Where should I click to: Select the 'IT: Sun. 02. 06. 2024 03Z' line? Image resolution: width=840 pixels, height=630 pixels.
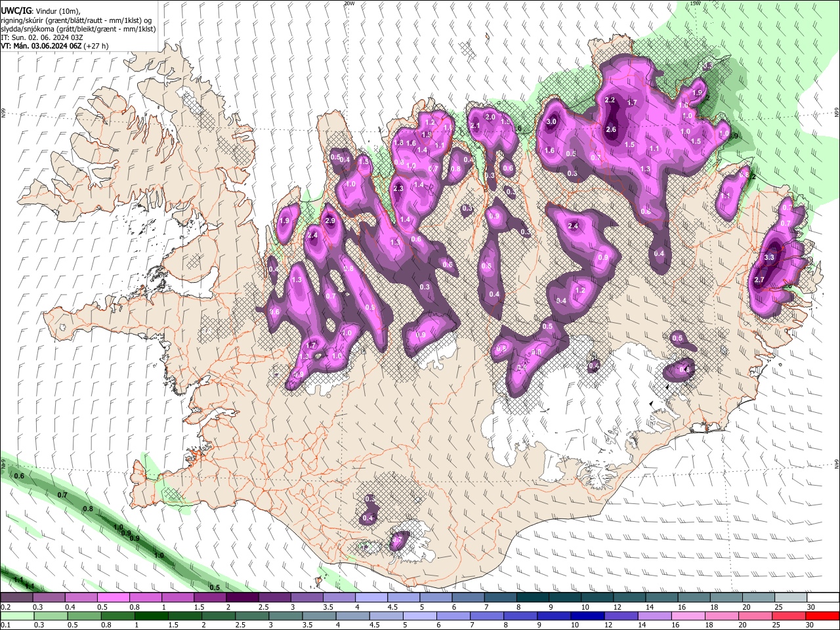coord(41,37)
